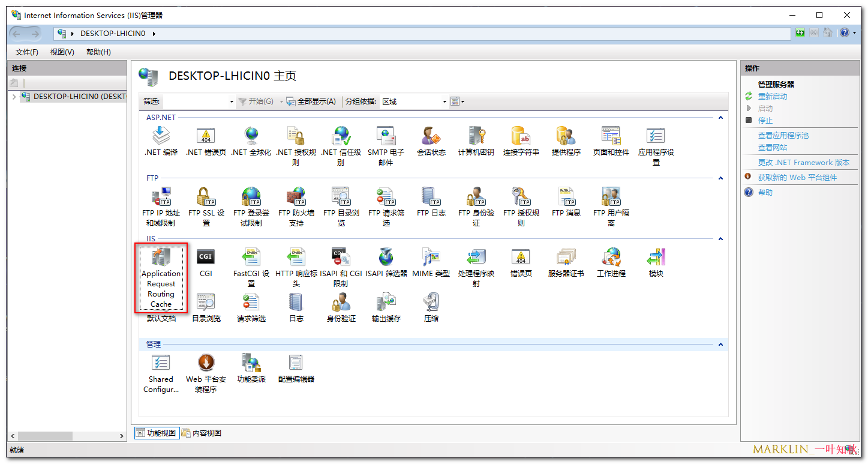This screenshot has height=464, width=868.
Task: Open 会话状态 feature
Action: [x=431, y=142]
